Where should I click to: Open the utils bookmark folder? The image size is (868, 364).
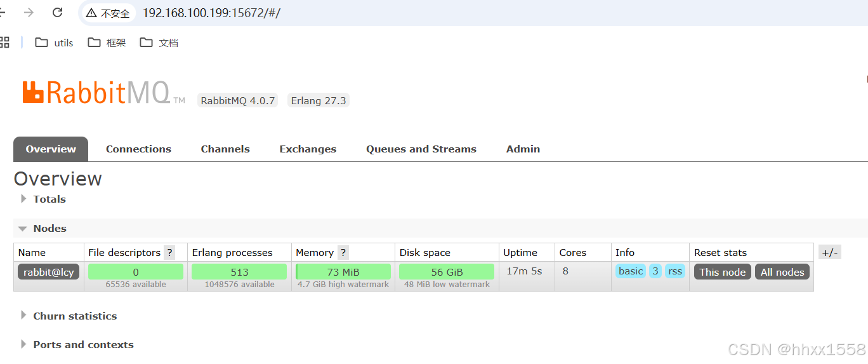click(x=54, y=43)
